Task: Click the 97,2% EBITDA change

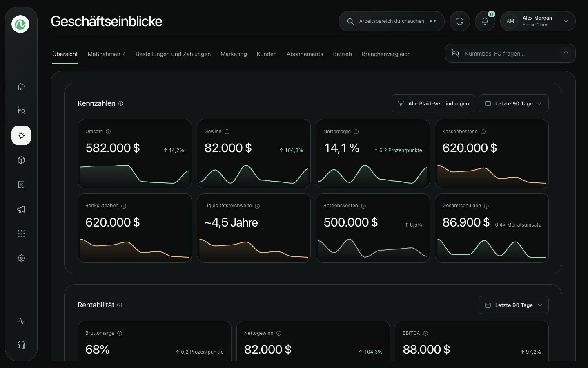Action: pos(531,352)
